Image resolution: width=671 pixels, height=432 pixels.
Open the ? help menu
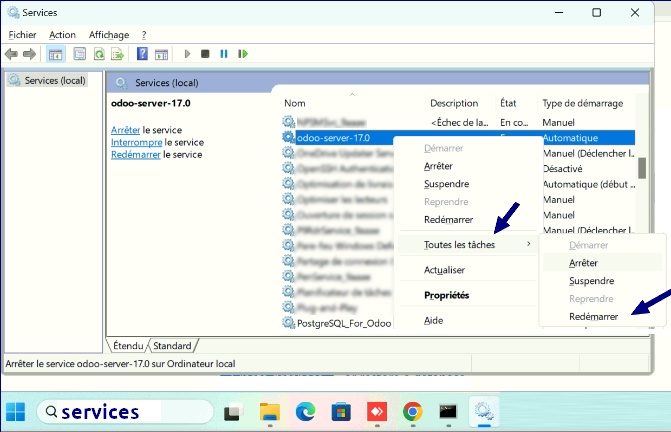[144, 35]
